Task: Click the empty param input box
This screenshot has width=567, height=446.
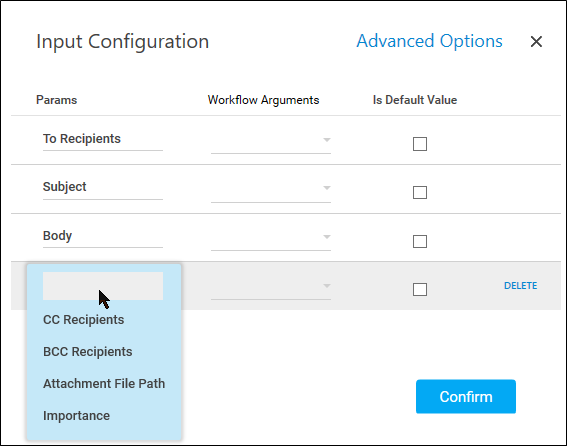Action: (x=103, y=286)
